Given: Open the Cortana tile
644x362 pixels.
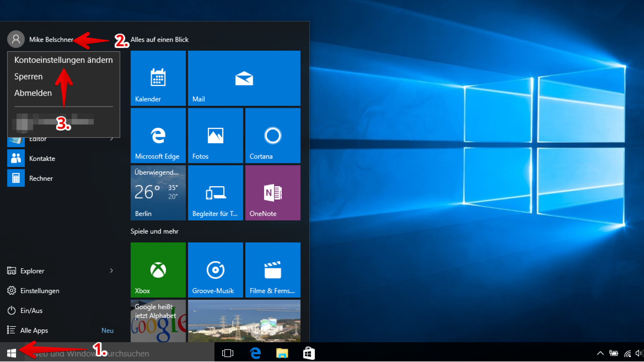Looking at the screenshot, I should coord(272,136).
